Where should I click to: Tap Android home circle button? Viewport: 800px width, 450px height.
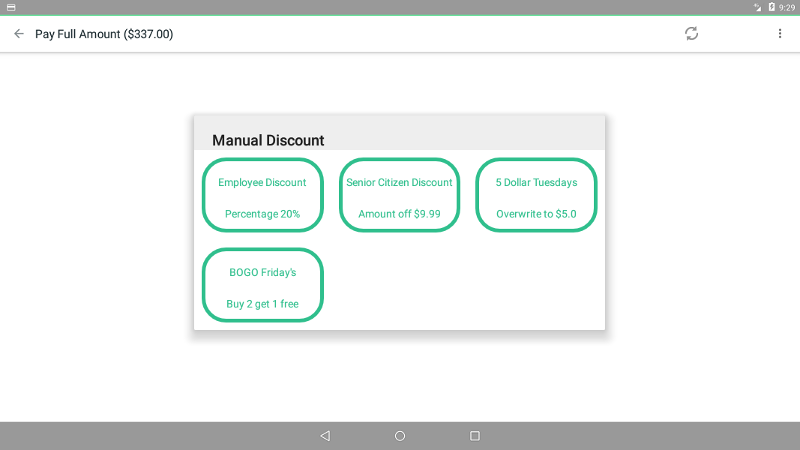click(400, 436)
